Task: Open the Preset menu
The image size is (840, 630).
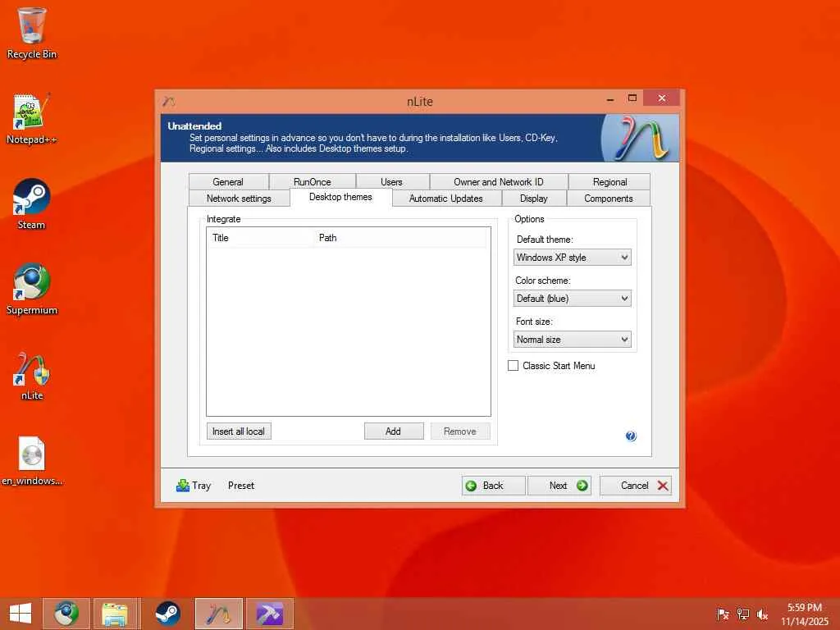Action: click(x=241, y=486)
